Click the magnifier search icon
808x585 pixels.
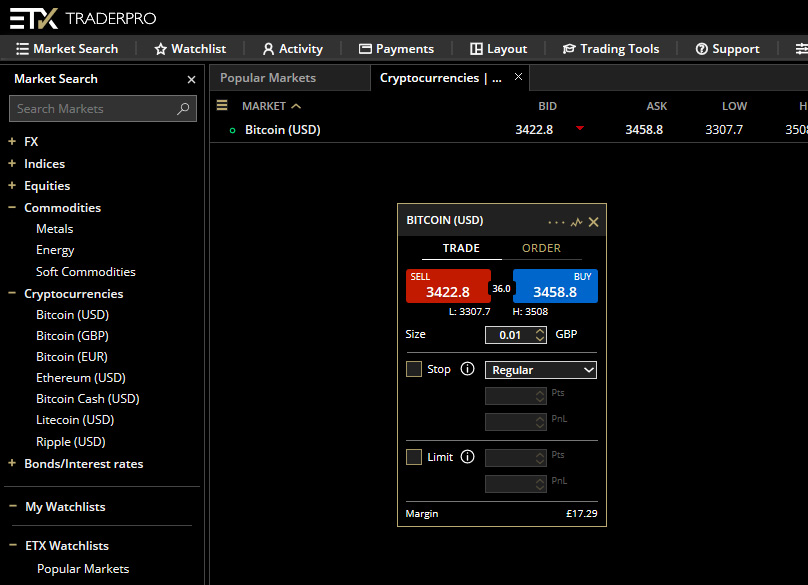point(183,109)
